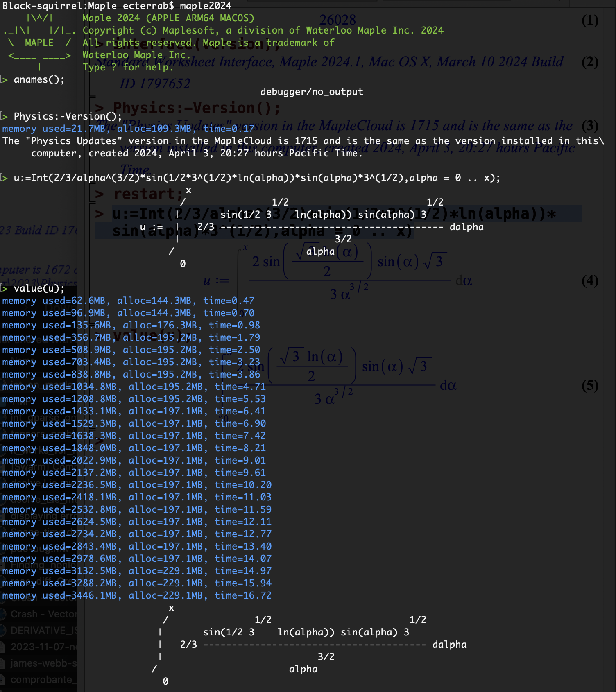This screenshot has height=692, width=616.
Task: Click the '26028' output in the worksheet
Action: coord(337,20)
